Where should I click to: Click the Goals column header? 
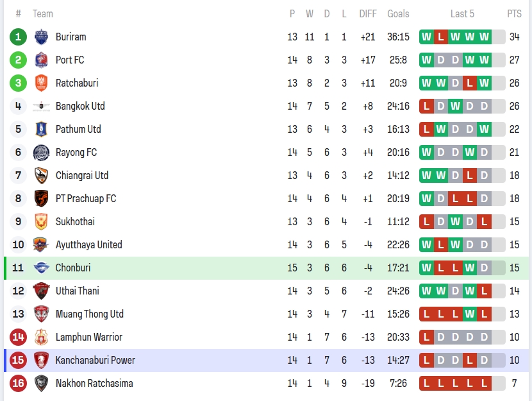point(398,13)
